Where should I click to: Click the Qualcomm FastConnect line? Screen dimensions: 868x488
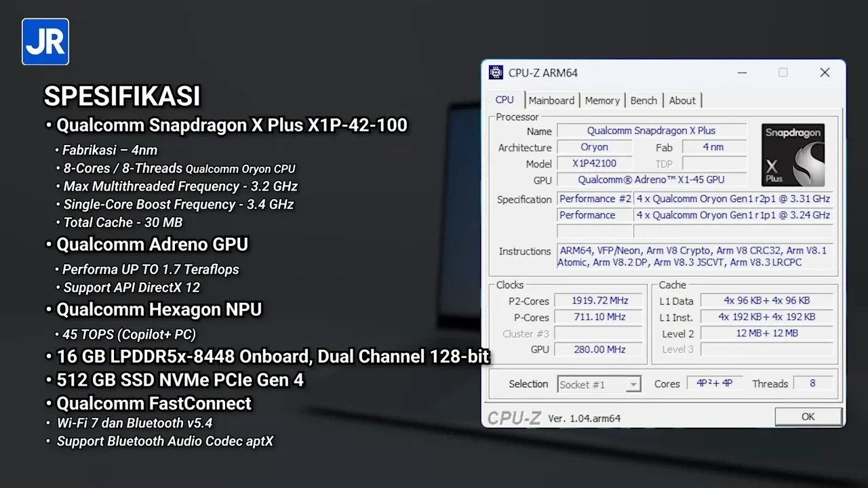click(154, 403)
